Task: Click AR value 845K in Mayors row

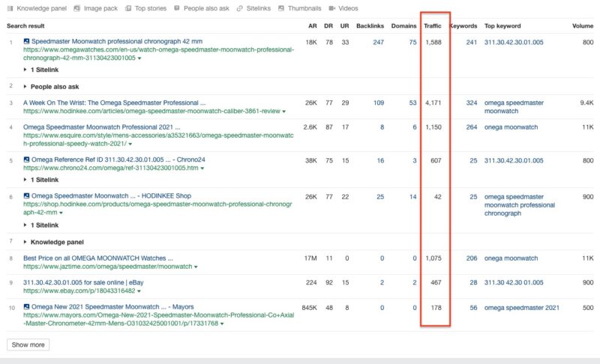Action: [309, 308]
